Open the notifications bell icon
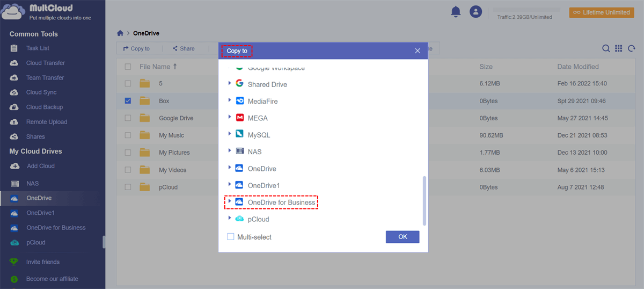The height and width of the screenshot is (289, 644). tap(456, 11)
